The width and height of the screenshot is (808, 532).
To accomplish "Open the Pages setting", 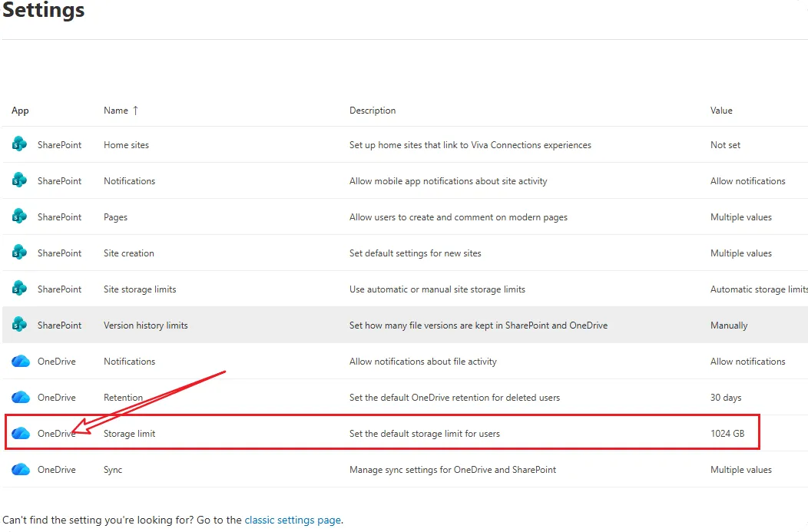I will pyautogui.click(x=115, y=217).
